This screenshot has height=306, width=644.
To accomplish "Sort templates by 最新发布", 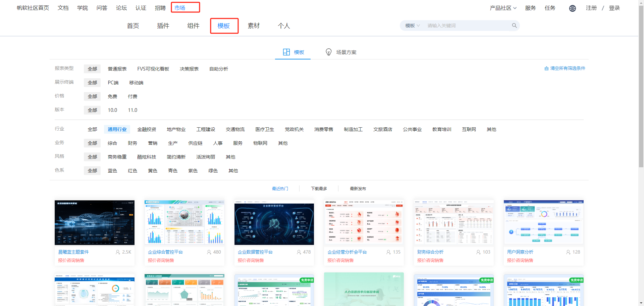I will [358, 189].
